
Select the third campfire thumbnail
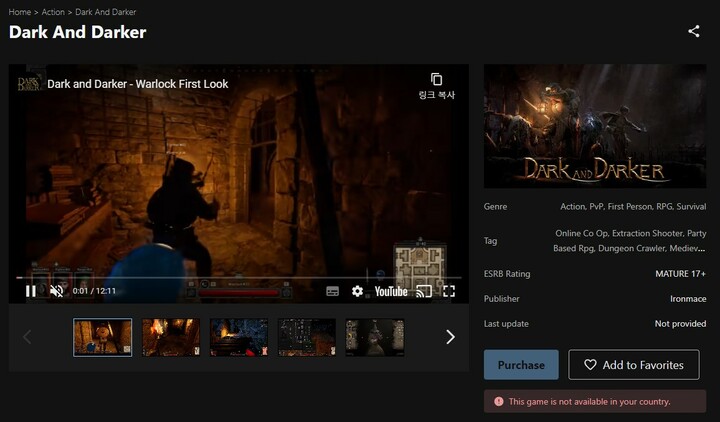click(x=239, y=338)
